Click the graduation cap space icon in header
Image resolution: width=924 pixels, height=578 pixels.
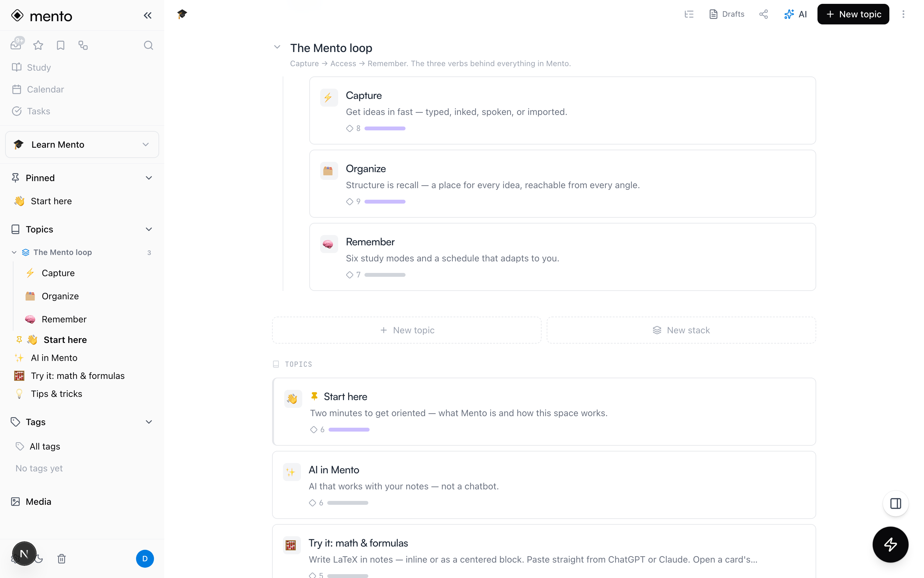[182, 14]
